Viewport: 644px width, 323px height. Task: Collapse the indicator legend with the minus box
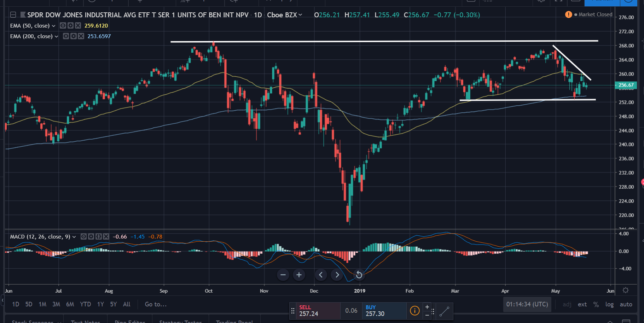pyautogui.click(x=13, y=15)
